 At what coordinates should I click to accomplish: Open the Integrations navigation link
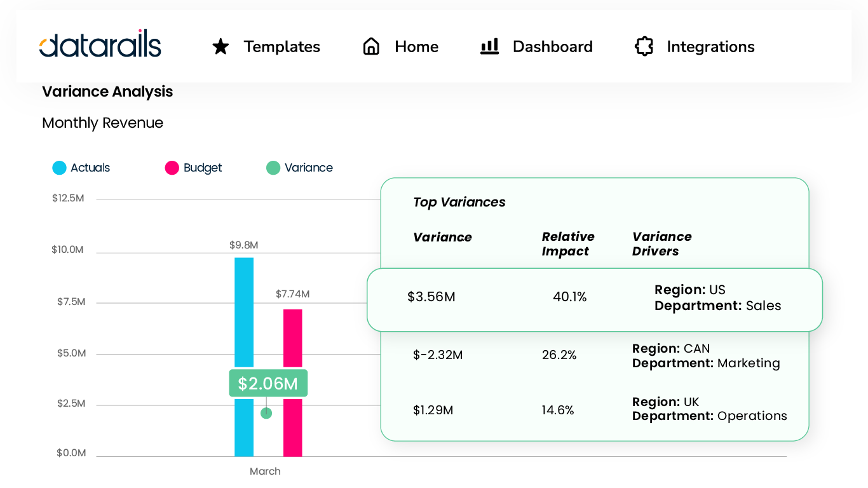[x=710, y=47]
